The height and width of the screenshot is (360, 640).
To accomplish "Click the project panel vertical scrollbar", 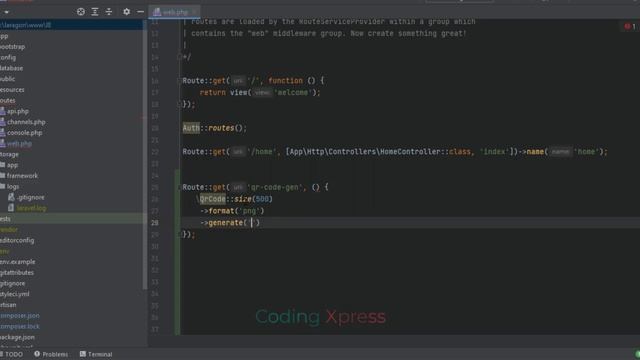I will pyautogui.click(x=144, y=155).
